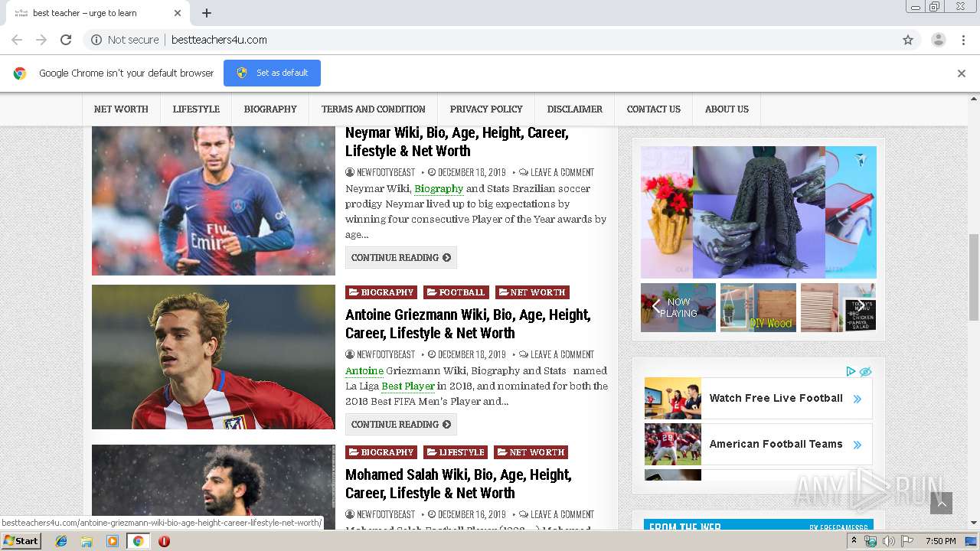Open American Football Teams ad
Viewport: 980px width, 551px height.
pos(758,444)
